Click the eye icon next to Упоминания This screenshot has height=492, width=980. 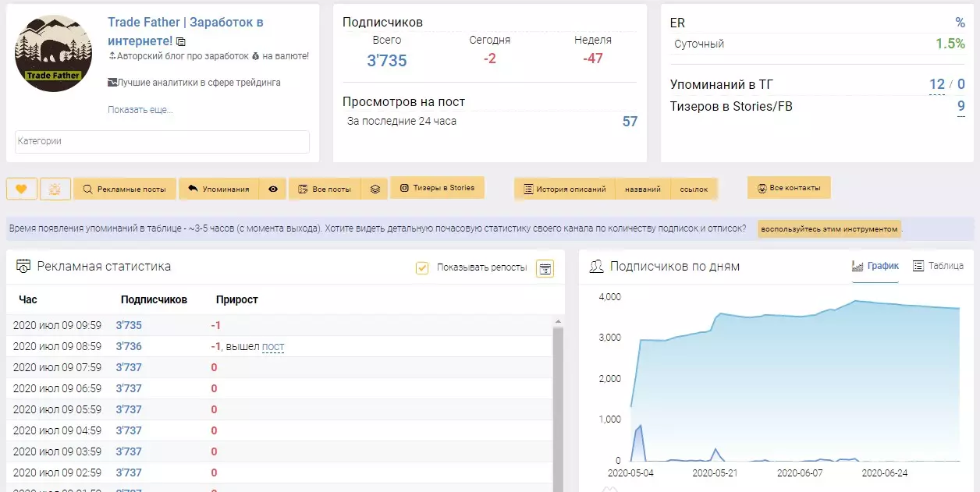click(273, 189)
